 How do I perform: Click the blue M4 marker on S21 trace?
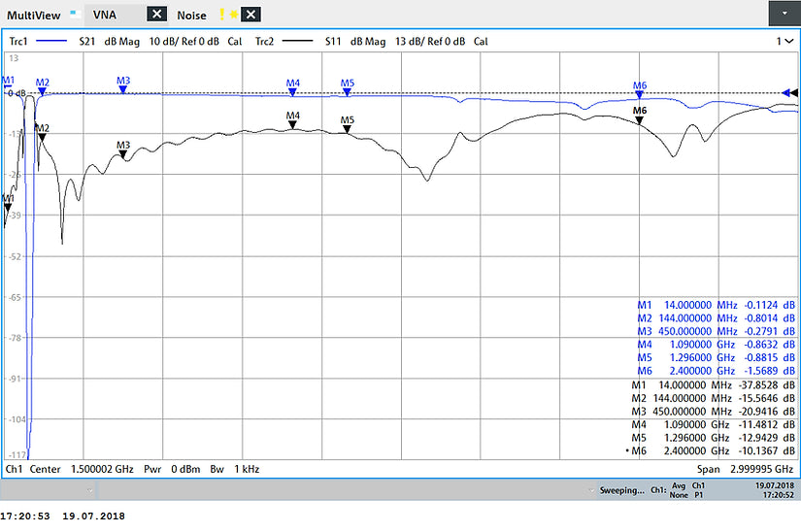point(293,92)
